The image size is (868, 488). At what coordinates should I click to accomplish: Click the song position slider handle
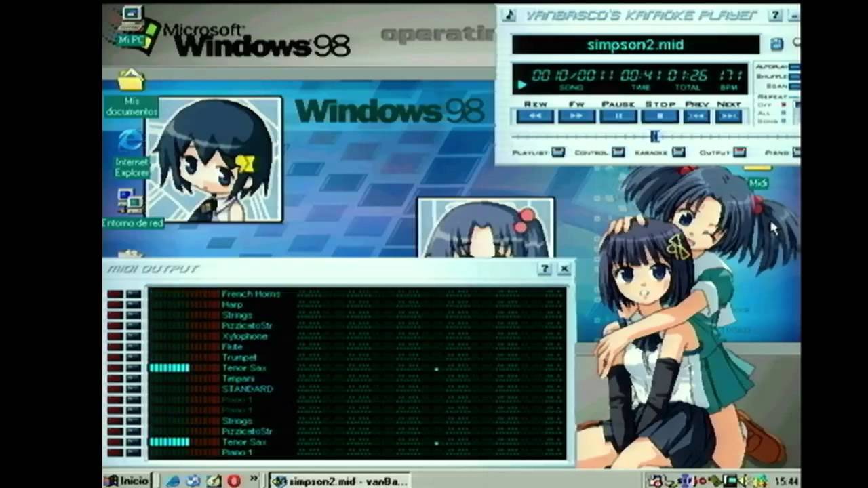[x=654, y=136]
